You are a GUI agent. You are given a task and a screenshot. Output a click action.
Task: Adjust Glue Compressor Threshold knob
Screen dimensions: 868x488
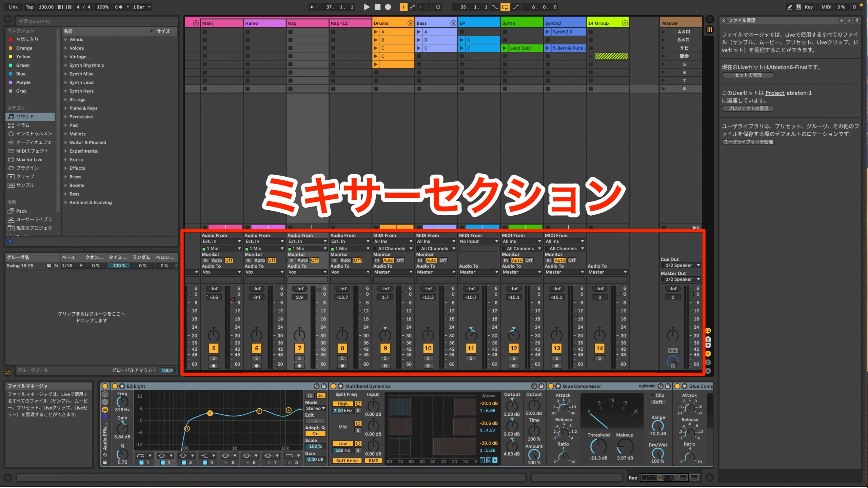[x=598, y=446]
